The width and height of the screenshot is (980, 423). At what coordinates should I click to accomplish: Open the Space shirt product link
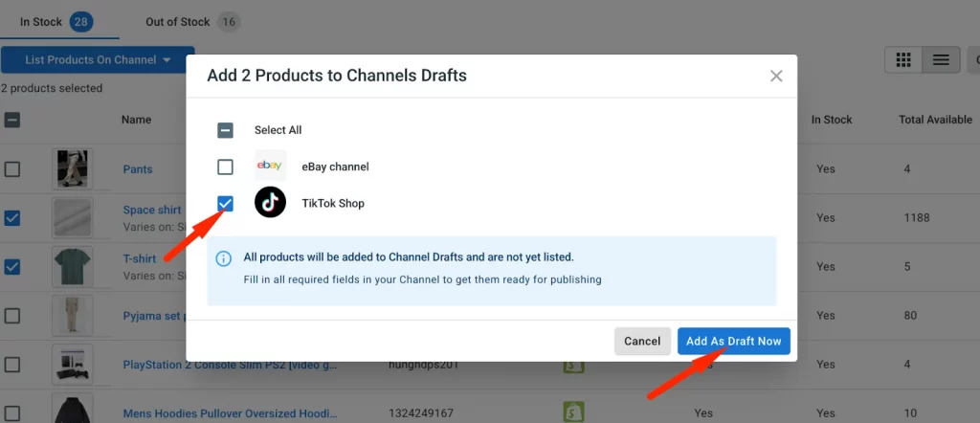(x=152, y=210)
